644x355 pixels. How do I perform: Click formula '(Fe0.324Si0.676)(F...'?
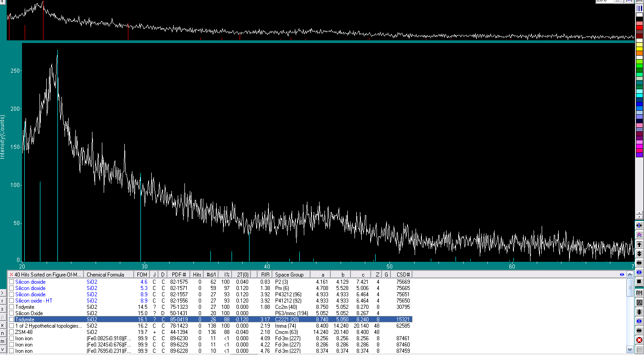coord(109,345)
